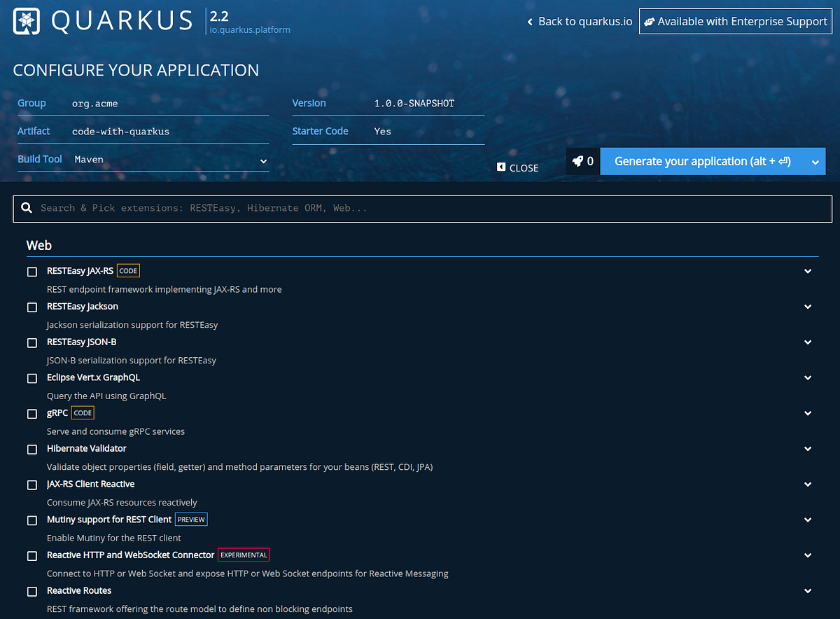Click the EXPERIMENTAL badge on Reactive HTTP Connector

point(243,554)
